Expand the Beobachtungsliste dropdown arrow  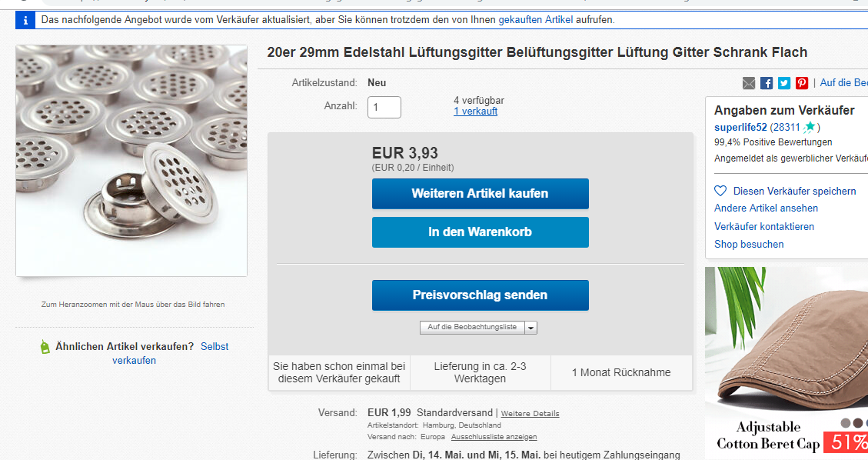coord(531,328)
